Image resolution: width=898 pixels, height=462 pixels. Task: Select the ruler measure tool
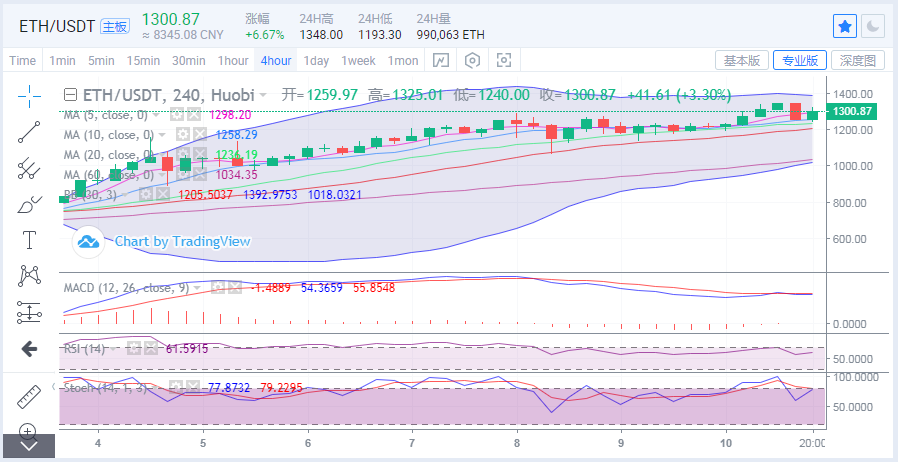pyautogui.click(x=29, y=396)
